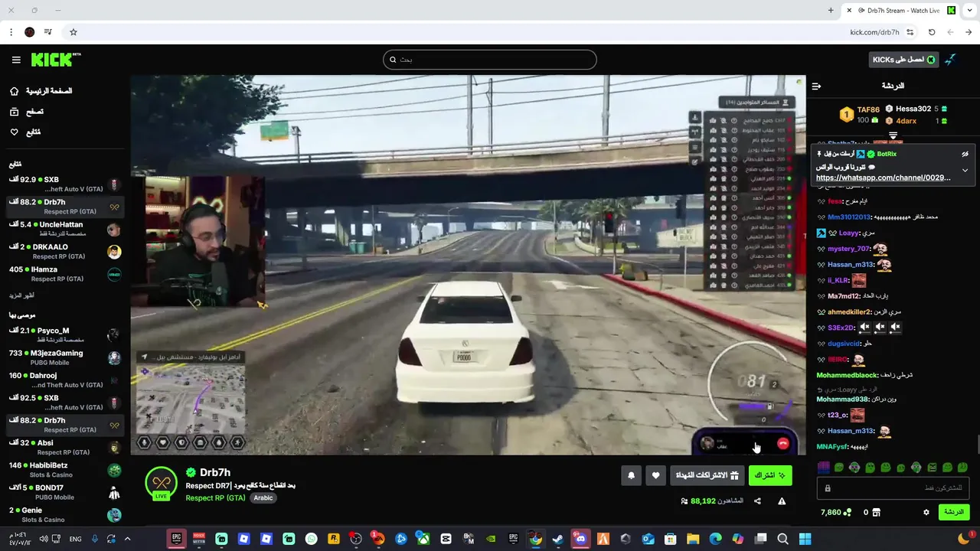Click the search box at the top

point(490,60)
